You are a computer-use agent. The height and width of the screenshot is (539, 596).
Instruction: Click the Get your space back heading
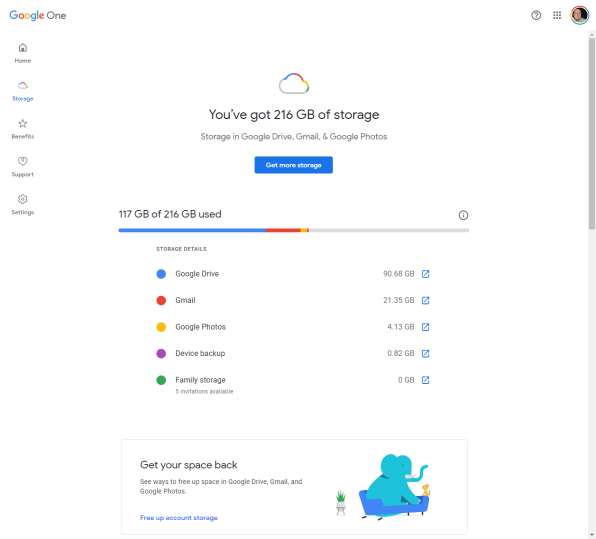coord(189,465)
